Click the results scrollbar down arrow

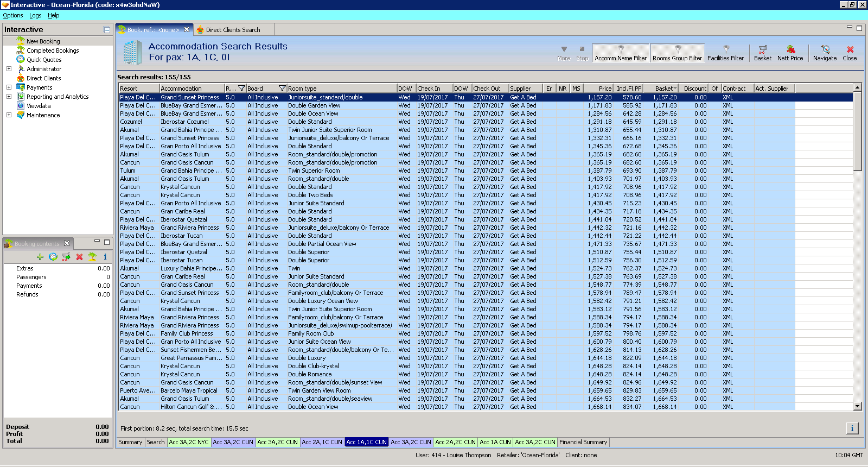pos(857,406)
